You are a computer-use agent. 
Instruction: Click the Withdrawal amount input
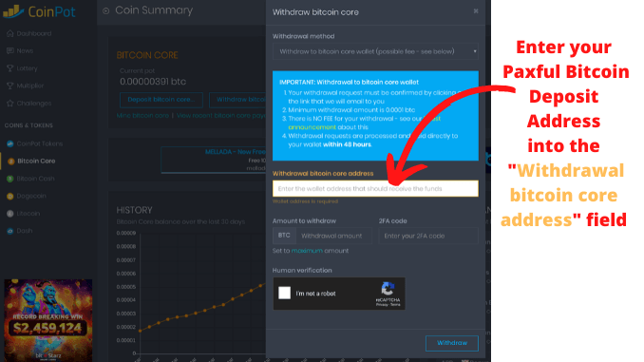coord(334,236)
